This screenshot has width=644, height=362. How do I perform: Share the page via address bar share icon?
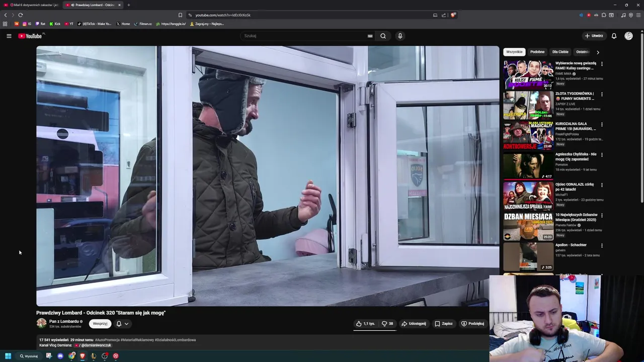[444, 15]
